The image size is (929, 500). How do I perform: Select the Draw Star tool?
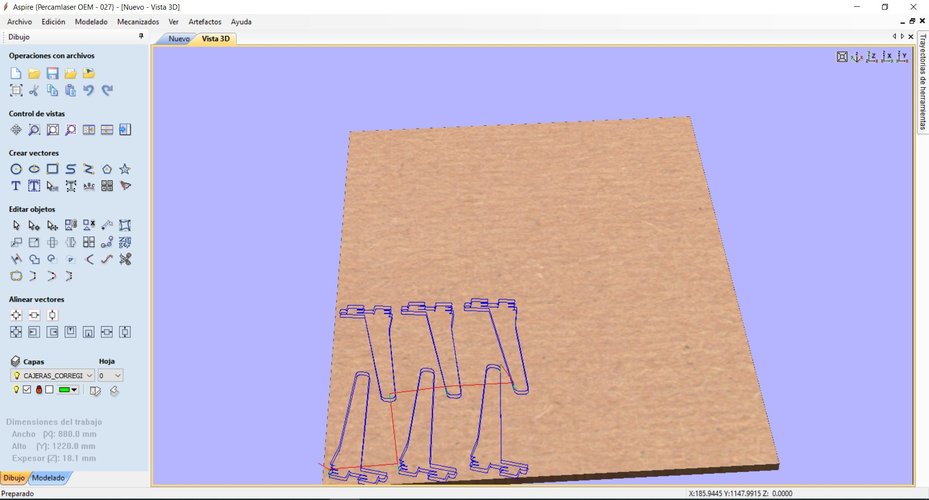[125, 169]
